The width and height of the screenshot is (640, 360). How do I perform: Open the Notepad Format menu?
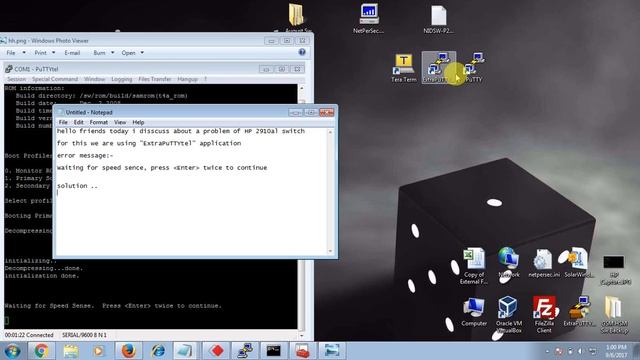(98, 122)
